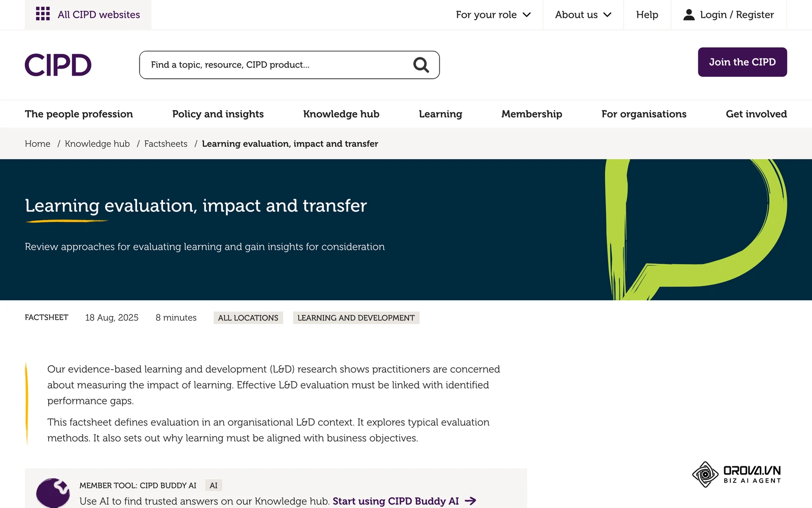This screenshot has height=508, width=812.
Task: Open the Membership menu
Action: (532, 114)
